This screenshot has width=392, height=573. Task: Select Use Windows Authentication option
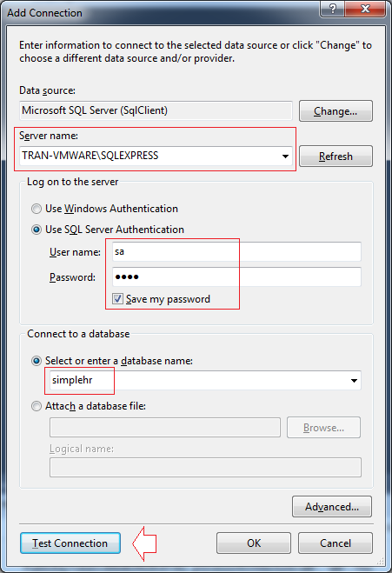coord(37,209)
